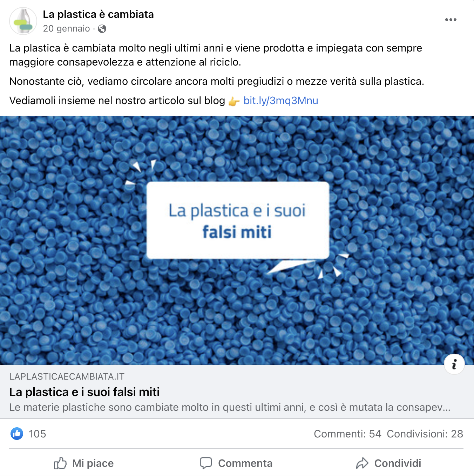Open the La plastica è cambiata page name
474x476 pixels.
[98, 14]
